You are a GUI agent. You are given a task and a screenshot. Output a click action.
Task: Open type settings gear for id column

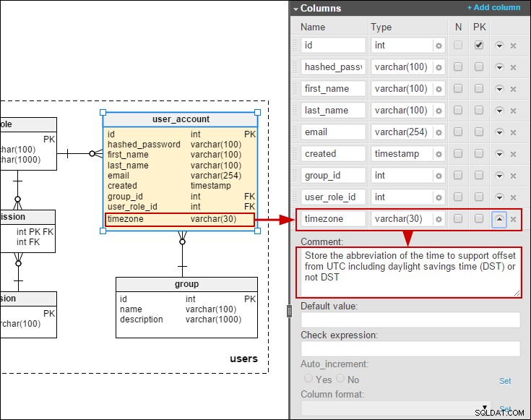click(x=439, y=46)
